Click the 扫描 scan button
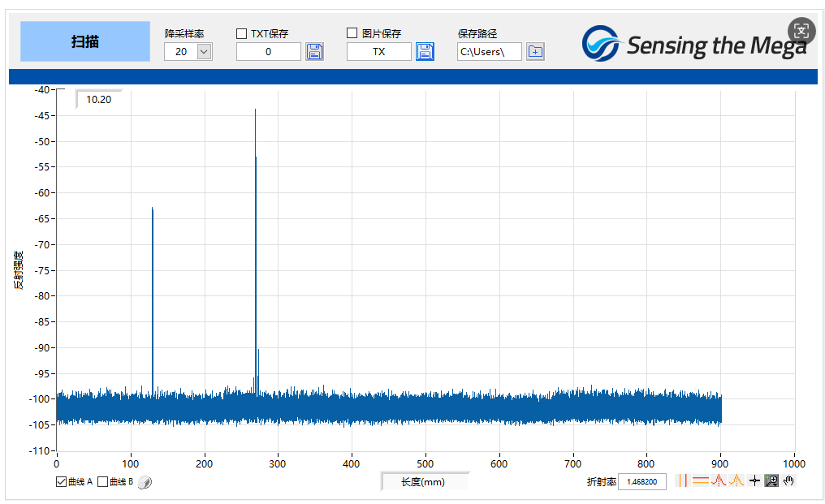 [84, 41]
